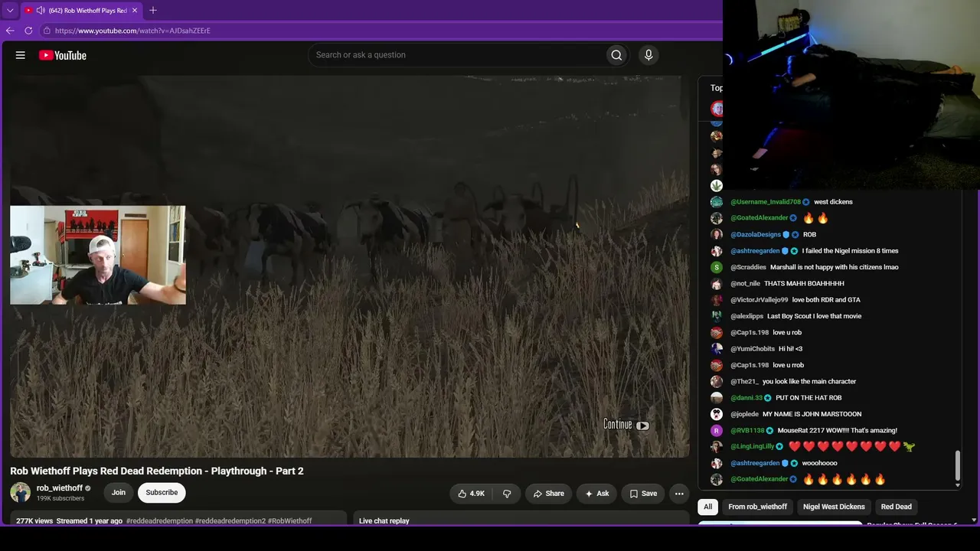Subscribe to rob_wiethoff
The width and height of the screenshot is (980, 551).
coord(162,493)
